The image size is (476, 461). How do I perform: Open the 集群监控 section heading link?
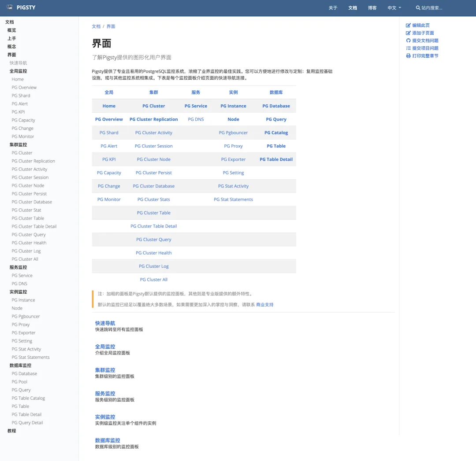pyautogui.click(x=105, y=370)
